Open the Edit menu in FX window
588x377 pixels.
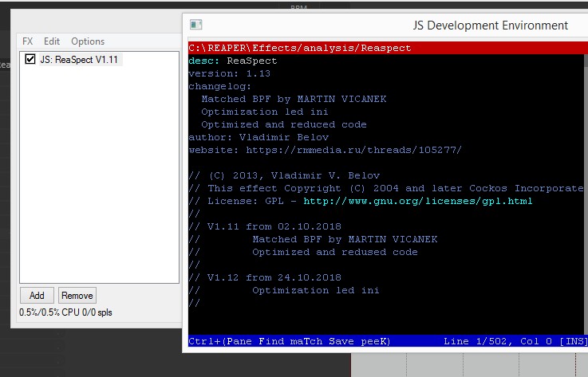52,41
